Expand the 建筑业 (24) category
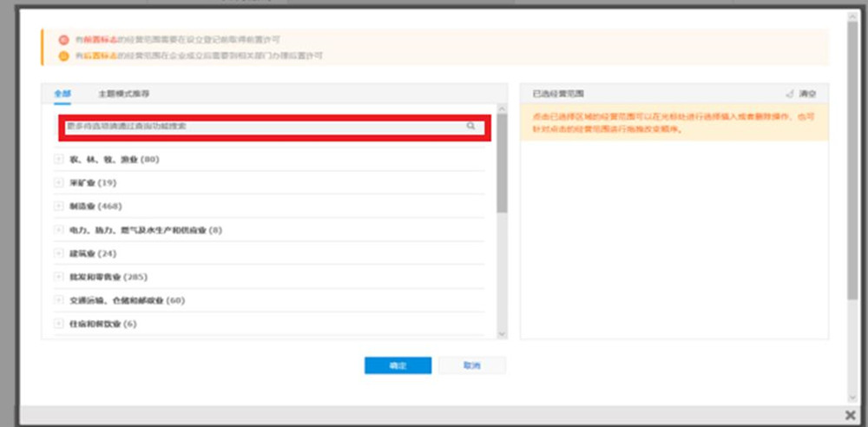This screenshot has width=868, height=427. coord(59,253)
